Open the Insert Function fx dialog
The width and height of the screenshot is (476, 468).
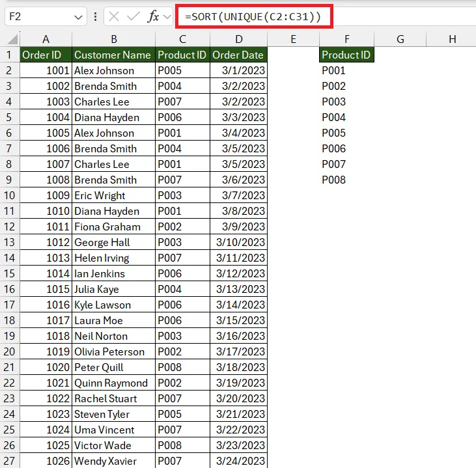click(153, 17)
